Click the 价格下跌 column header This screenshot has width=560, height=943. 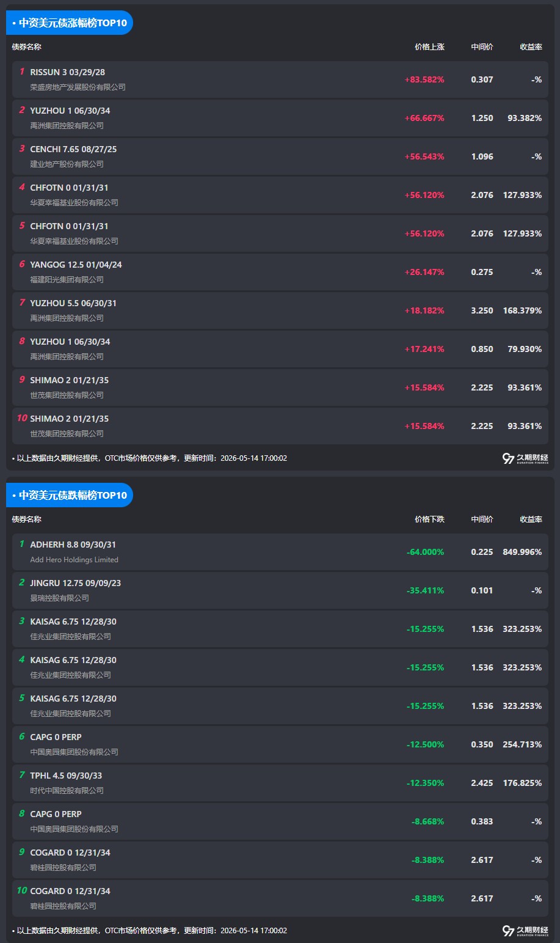[x=429, y=519]
